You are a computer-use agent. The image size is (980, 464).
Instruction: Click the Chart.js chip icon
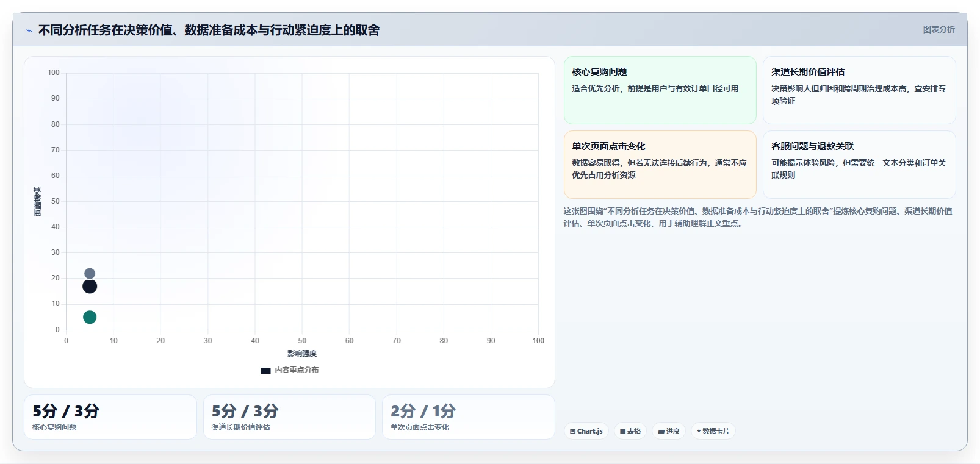click(x=572, y=431)
